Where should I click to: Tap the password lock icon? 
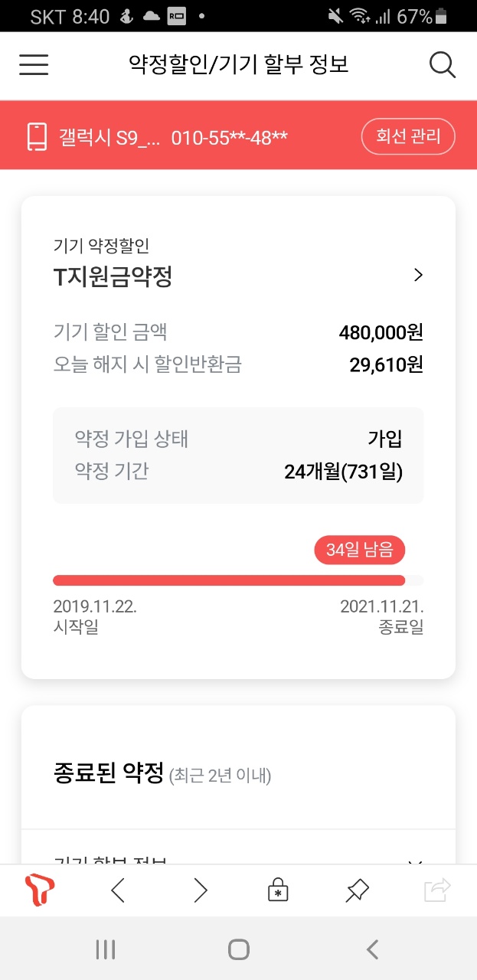pos(278,890)
